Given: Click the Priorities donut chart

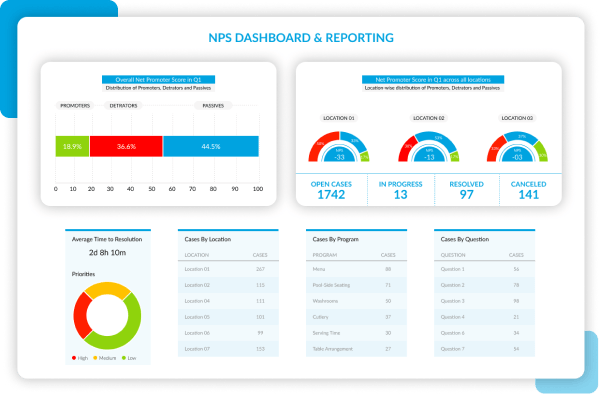Looking at the screenshot, I should coord(107,316).
